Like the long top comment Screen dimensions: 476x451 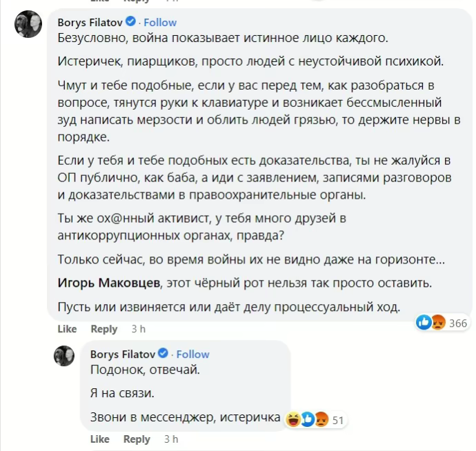(67, 329)
